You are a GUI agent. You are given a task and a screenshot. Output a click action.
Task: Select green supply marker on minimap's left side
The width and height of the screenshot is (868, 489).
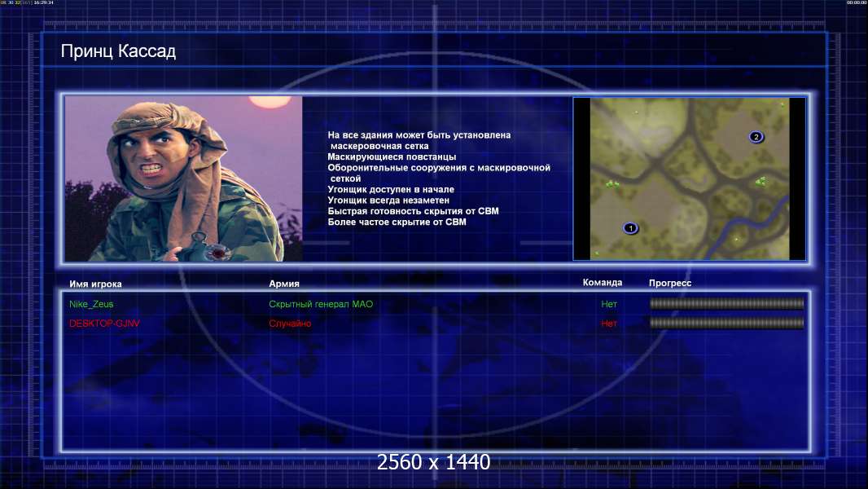[x=612, y=183]
